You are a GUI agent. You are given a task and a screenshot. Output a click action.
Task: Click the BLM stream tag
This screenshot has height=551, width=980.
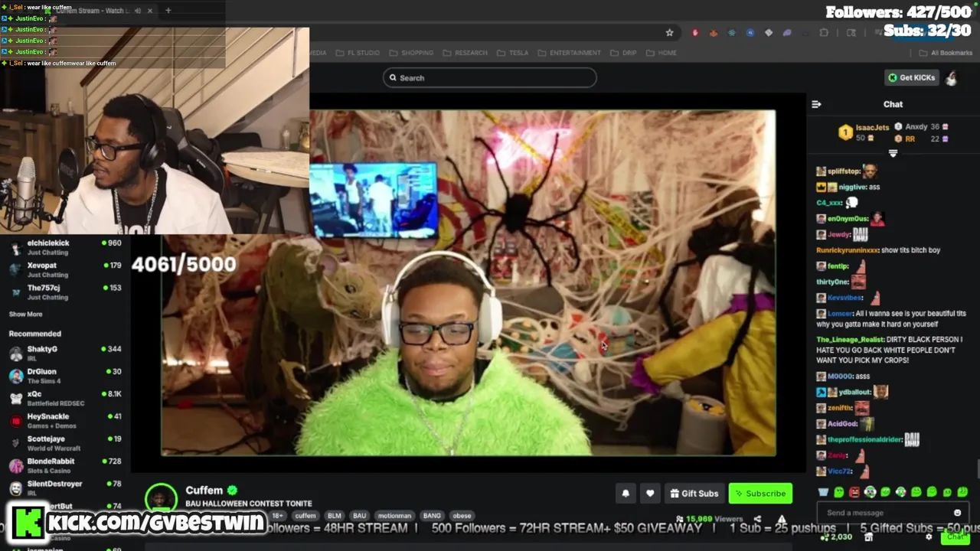(334, 516)
